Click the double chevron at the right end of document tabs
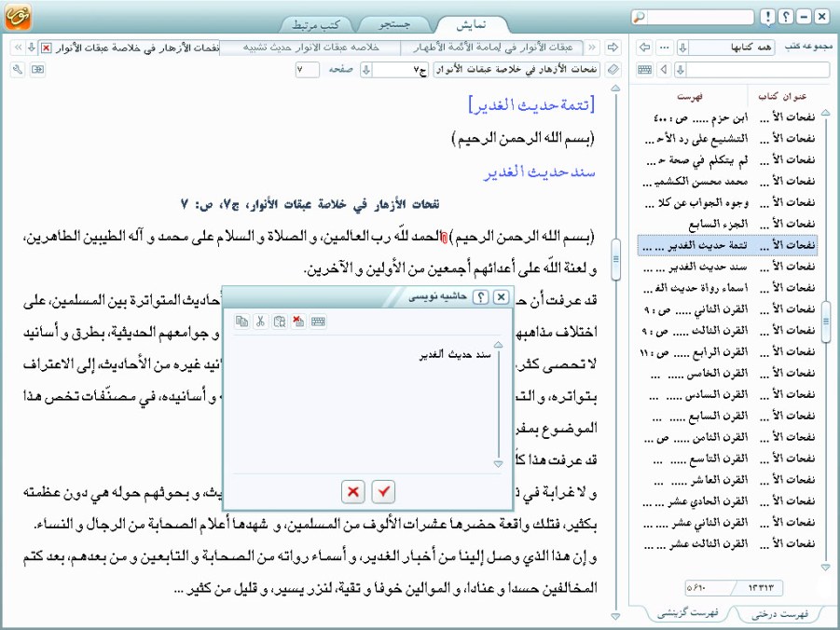Viewport: 840px width, 630px height. 592,48
